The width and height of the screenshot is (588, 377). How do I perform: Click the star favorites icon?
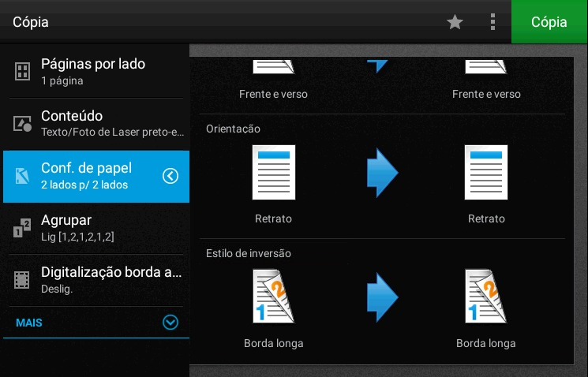coord(455,22)
